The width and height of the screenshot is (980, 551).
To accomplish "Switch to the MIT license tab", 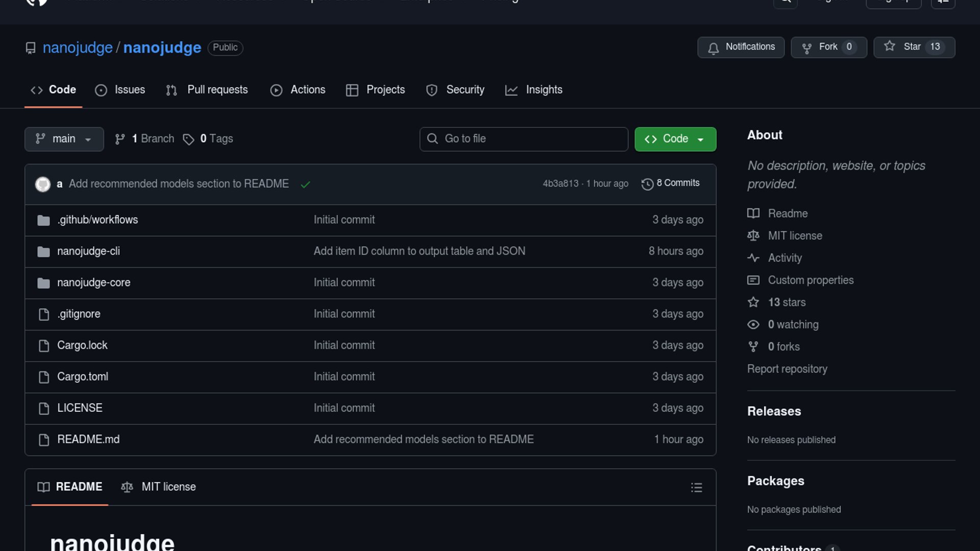I will (158, 487).
